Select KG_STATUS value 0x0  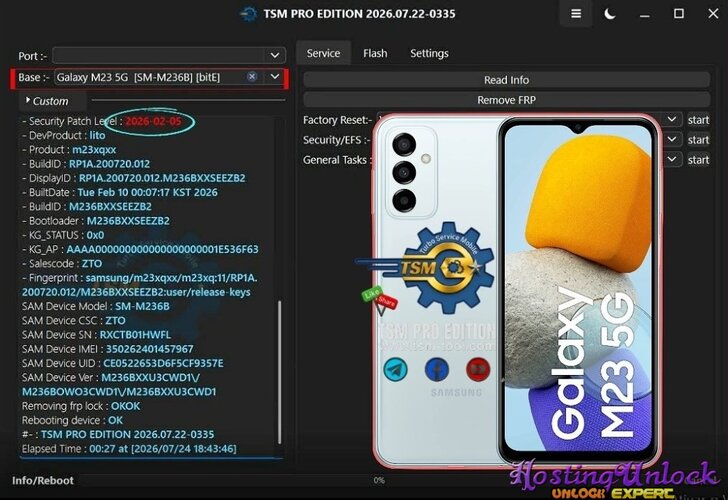[95, 235]
